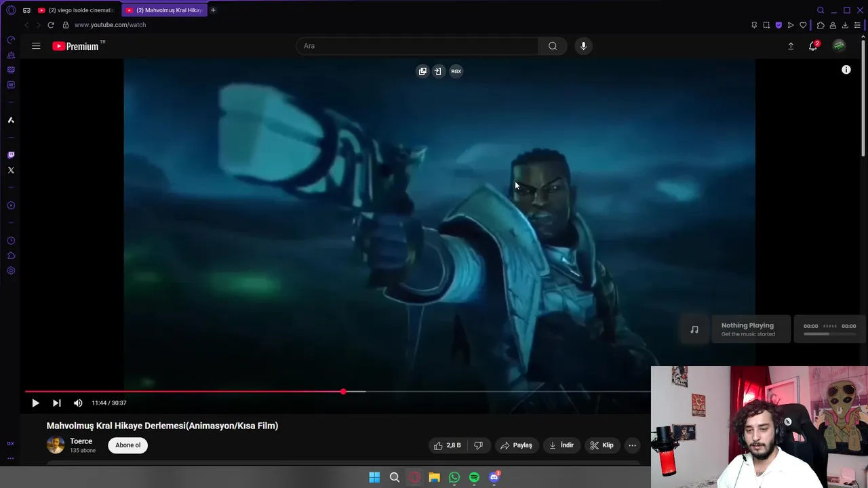Open the Opera GX main menu logo
This screenshot has width=868, height=488.
coord(11,10)
